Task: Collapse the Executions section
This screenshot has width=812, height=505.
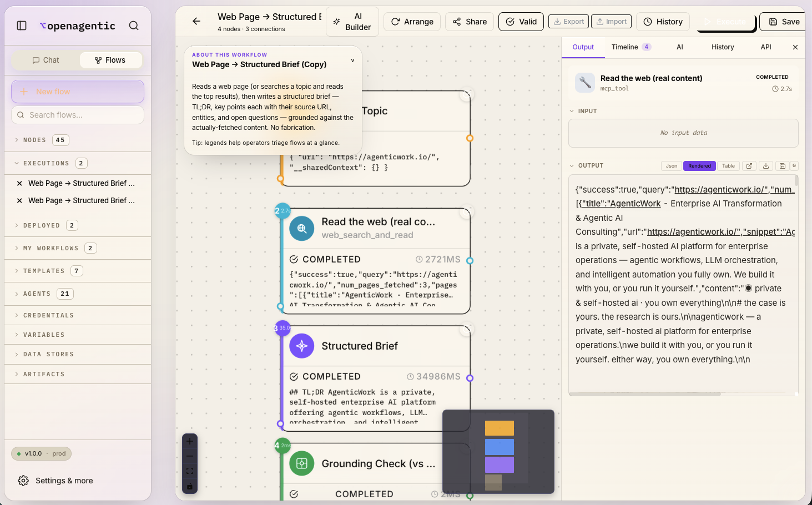Action: (78, 163)
